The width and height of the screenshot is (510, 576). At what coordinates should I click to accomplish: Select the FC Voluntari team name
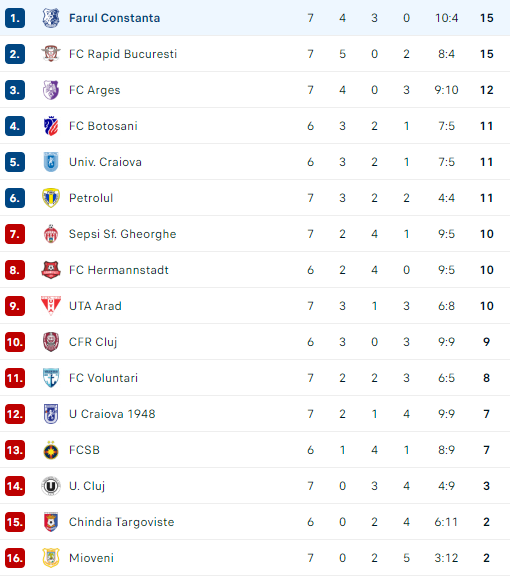tap(103, 378)
